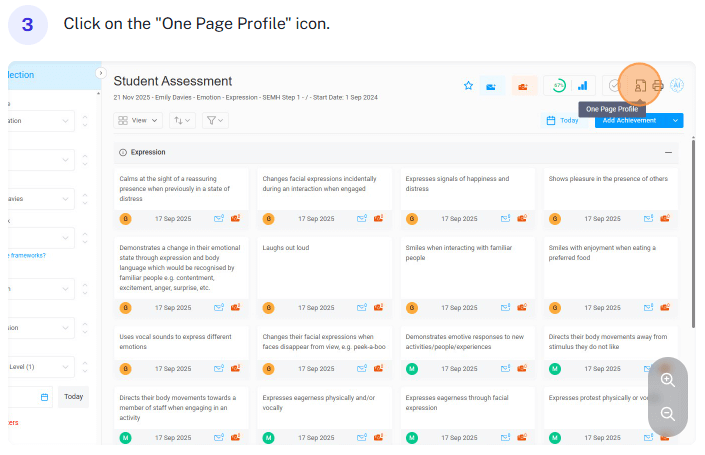The image size is (705, 455).
Task: Open the filter funnel dropdown
Action: pyautogui.click(x=214, y=120)
